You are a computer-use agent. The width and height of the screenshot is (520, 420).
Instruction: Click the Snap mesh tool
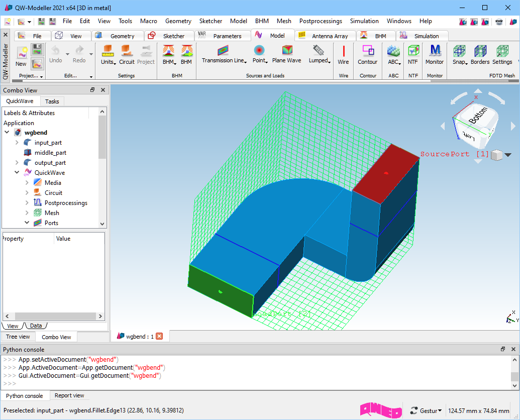pos(460,55)
